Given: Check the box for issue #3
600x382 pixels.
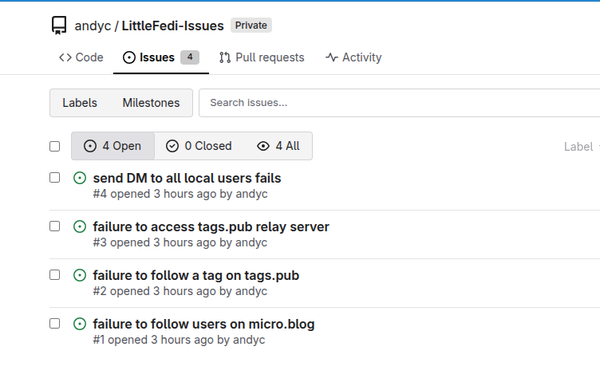Looking at the screenshot, I should (x=55, y=226).
